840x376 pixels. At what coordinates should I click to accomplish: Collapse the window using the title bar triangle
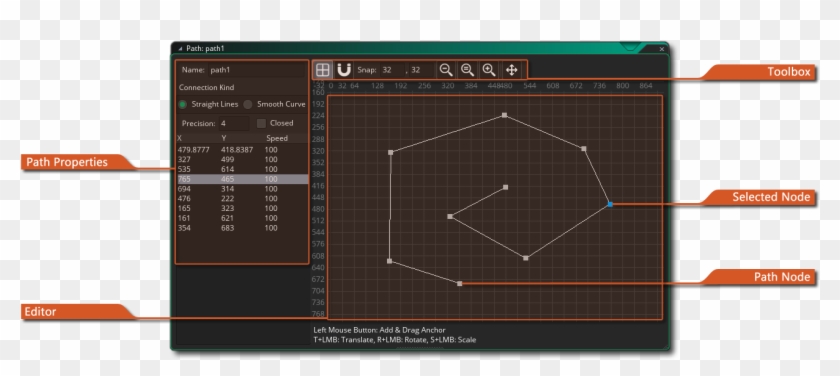pyautogui.click(x=181, y=48)
